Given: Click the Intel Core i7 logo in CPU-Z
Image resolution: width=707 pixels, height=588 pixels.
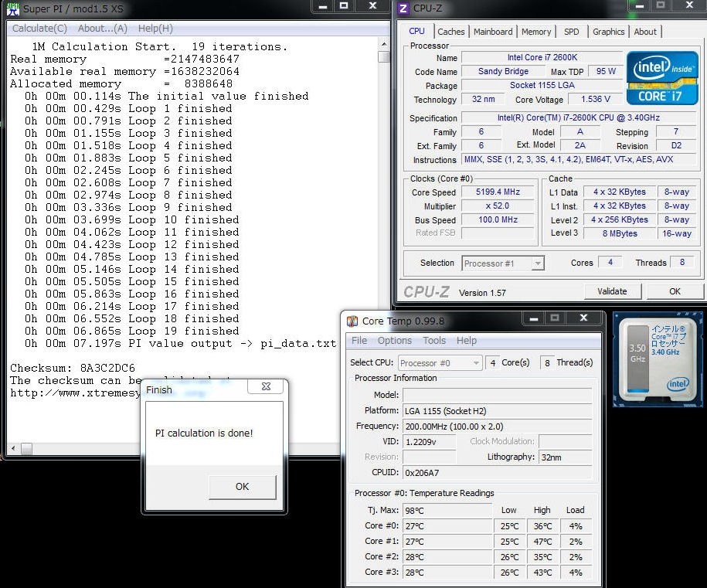Looking at the screenshot, I should [x=662, y=77].
